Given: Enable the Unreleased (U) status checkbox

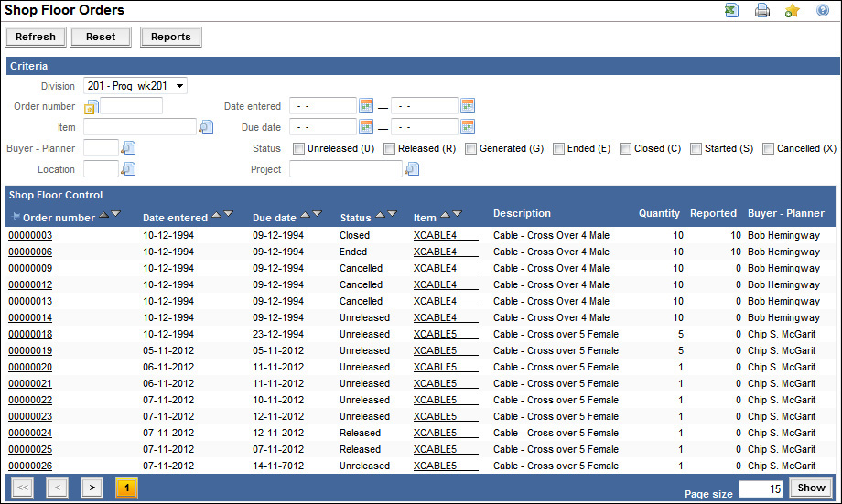Looking at the screenshot, I should (x=298, y=148).
